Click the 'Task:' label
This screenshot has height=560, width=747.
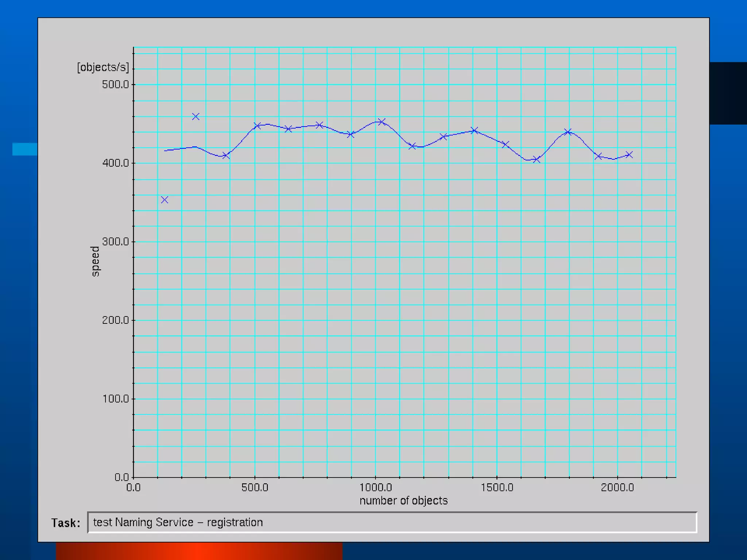66,523
